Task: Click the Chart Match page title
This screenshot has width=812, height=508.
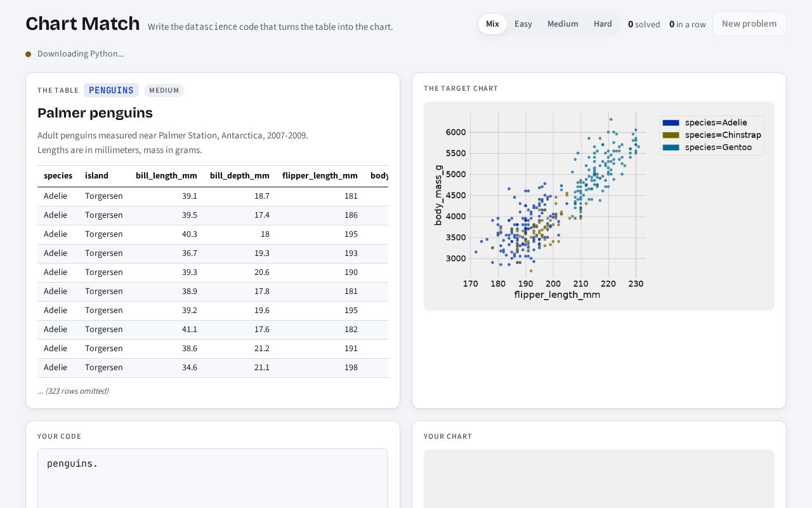Action: 82,23
